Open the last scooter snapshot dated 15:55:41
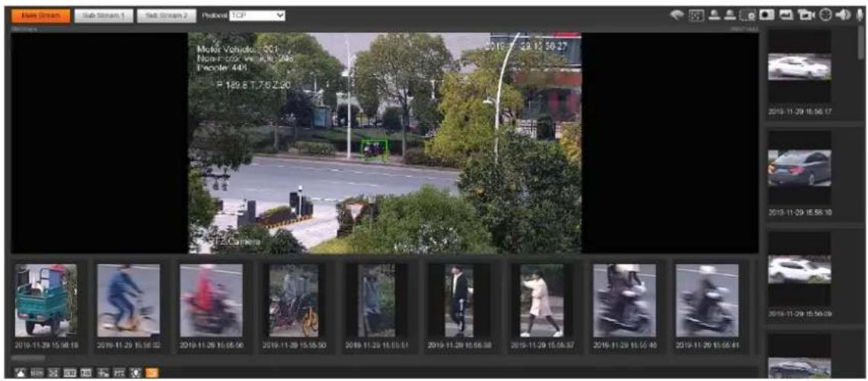 pyautogui.click(x=707, y=300)
